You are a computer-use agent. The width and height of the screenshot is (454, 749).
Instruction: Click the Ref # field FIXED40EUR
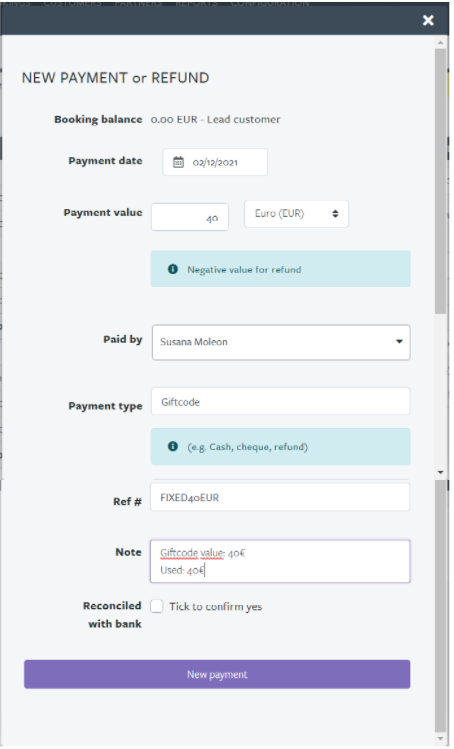[280, 497]
